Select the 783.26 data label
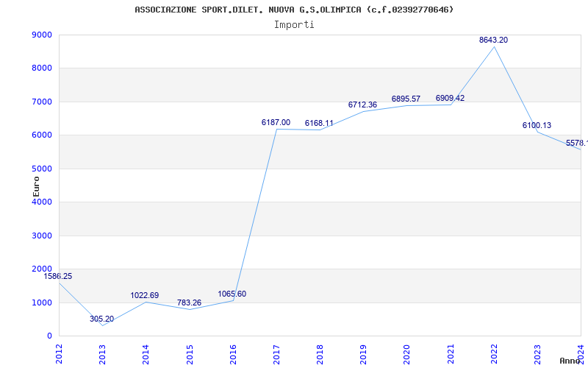The height and width of the screenshot is (368, 588). (x=189, y=302)
